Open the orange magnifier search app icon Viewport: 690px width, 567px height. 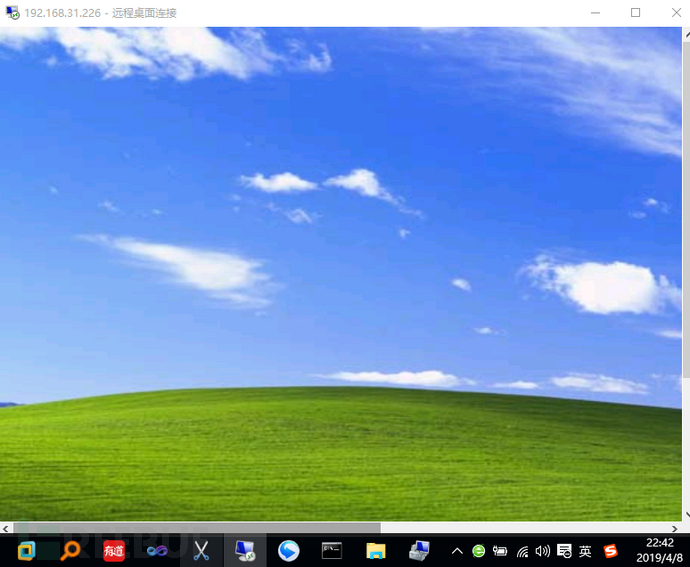tap(70, 551)
